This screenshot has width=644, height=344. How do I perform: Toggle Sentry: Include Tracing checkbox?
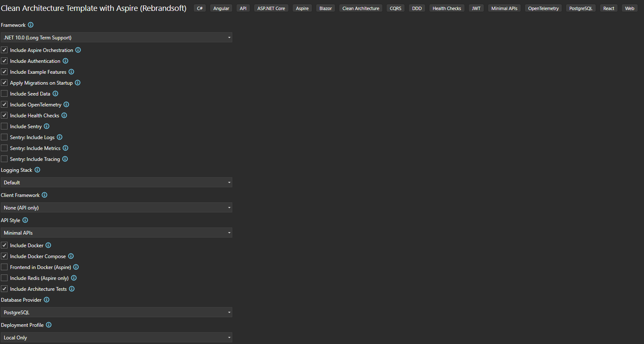(4, 159)
